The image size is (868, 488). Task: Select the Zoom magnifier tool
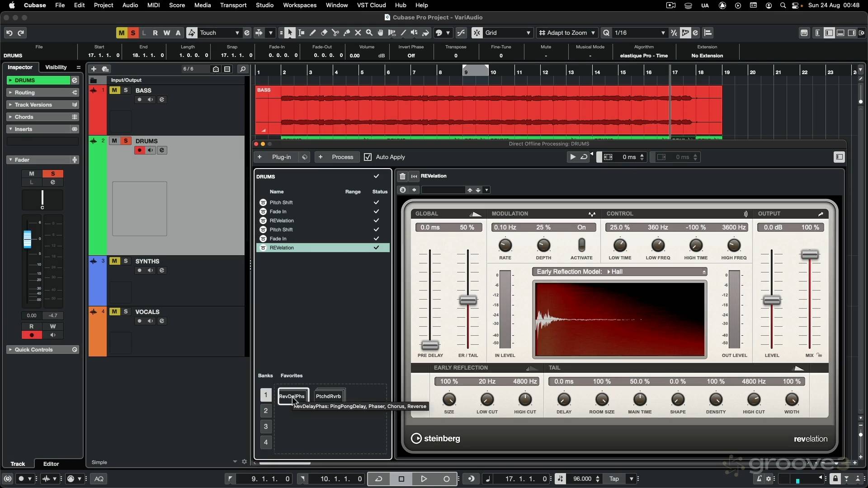pos(369,33)
